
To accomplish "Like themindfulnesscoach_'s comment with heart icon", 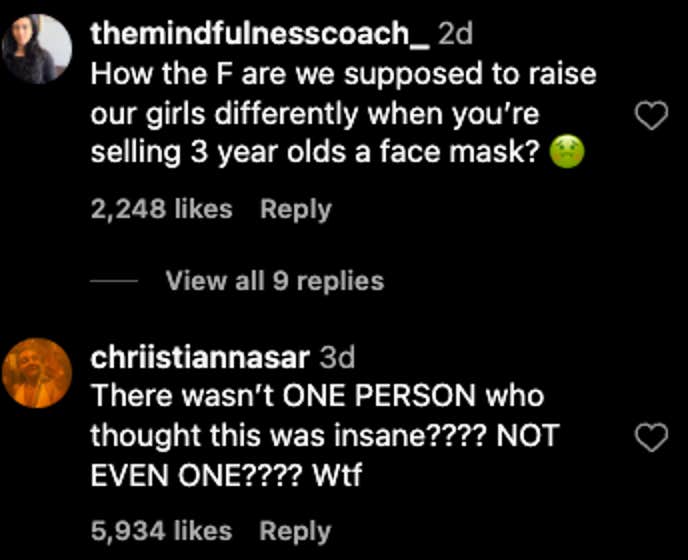I will 652,118.
